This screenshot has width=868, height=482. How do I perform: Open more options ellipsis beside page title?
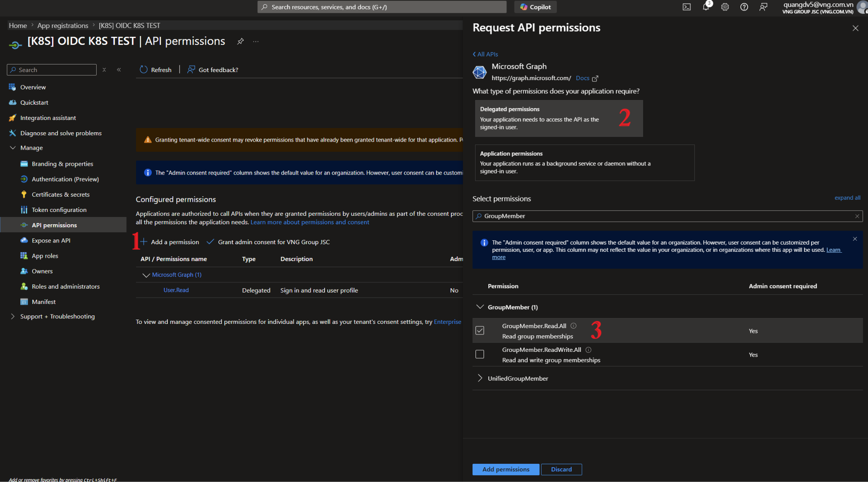click(256, 42)
